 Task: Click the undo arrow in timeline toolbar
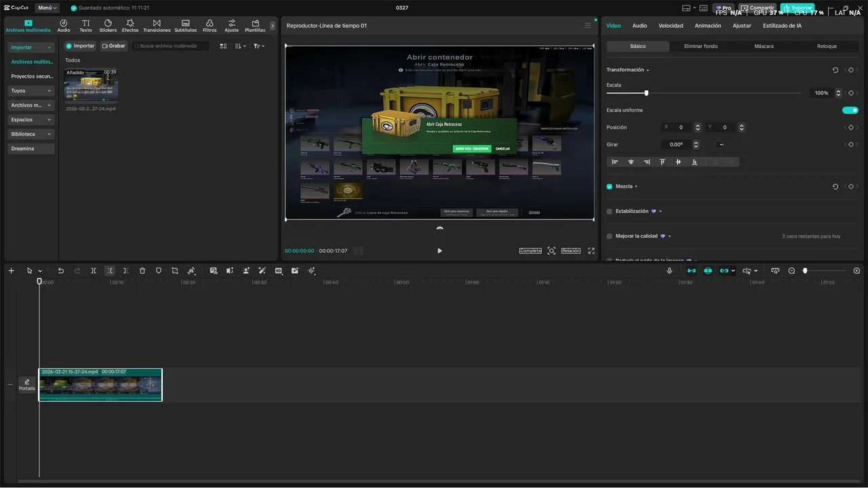61,270
